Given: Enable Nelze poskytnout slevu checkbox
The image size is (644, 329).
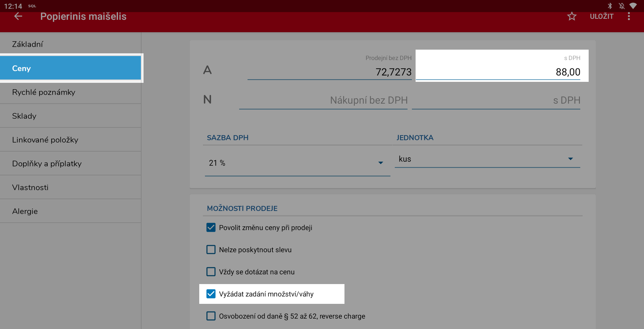Looking at the screenshot, I should pos(211,250).
